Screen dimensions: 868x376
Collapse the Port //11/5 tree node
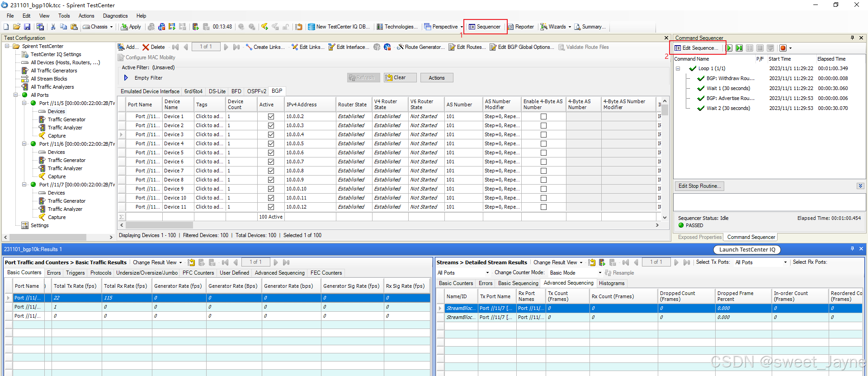(x=24, y=103)
